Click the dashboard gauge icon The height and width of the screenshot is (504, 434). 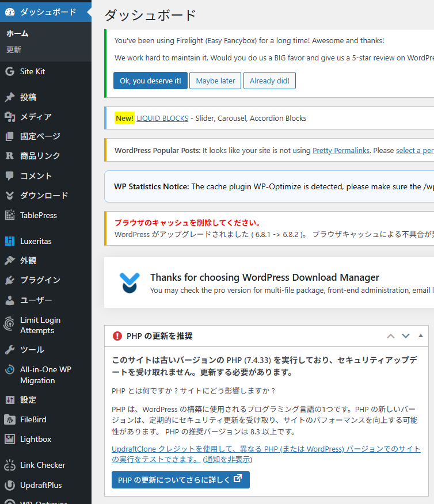(x=10, y=12)
